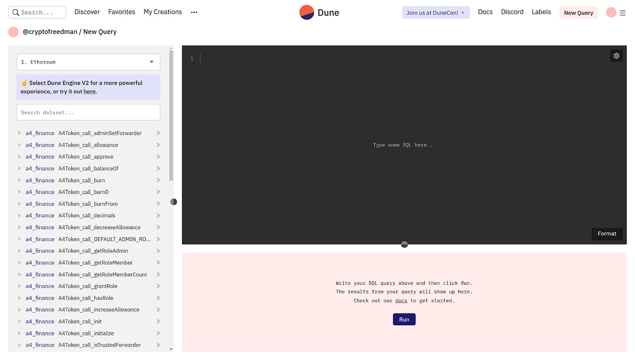Expand the A4Token_call_getRoleAdmin row
Image resolution: width=635 pixels, height=364 pixels.
19,251
